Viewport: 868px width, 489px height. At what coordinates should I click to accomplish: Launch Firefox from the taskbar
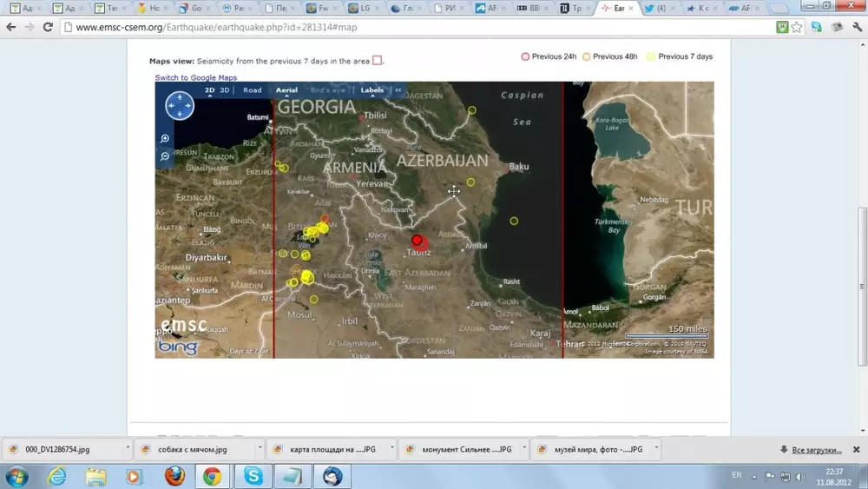174,476
